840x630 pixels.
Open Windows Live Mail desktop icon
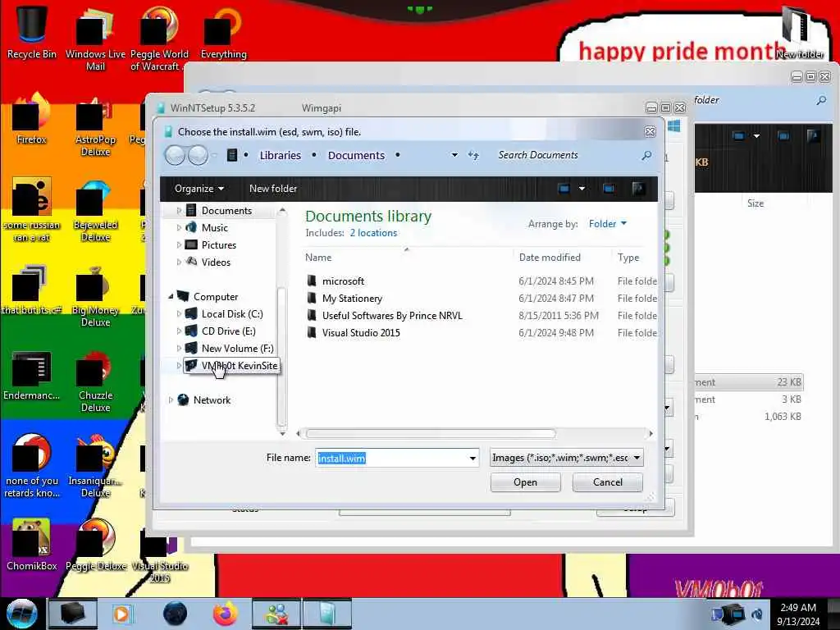click(95, 38)
